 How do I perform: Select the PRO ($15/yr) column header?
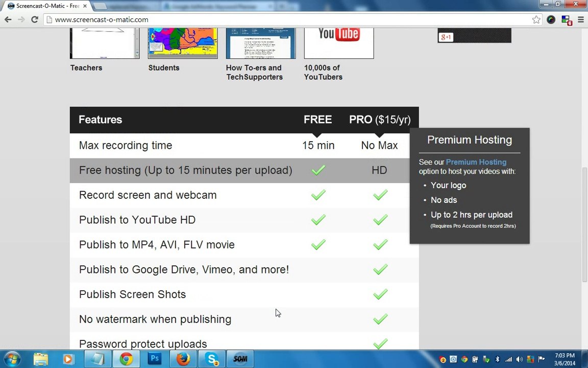pos(380,120)
